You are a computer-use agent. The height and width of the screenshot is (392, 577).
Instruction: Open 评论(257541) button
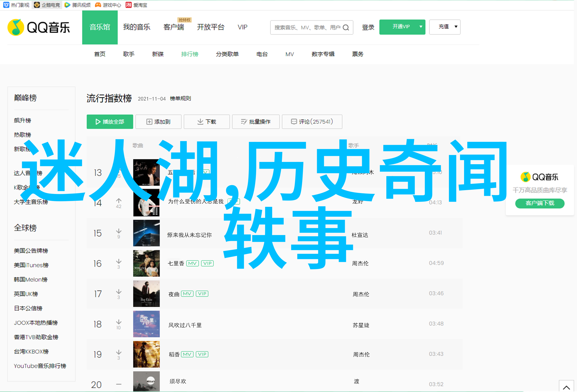[x=312, y=122]
